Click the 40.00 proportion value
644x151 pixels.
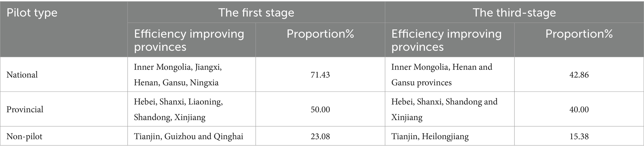[579, 110]
